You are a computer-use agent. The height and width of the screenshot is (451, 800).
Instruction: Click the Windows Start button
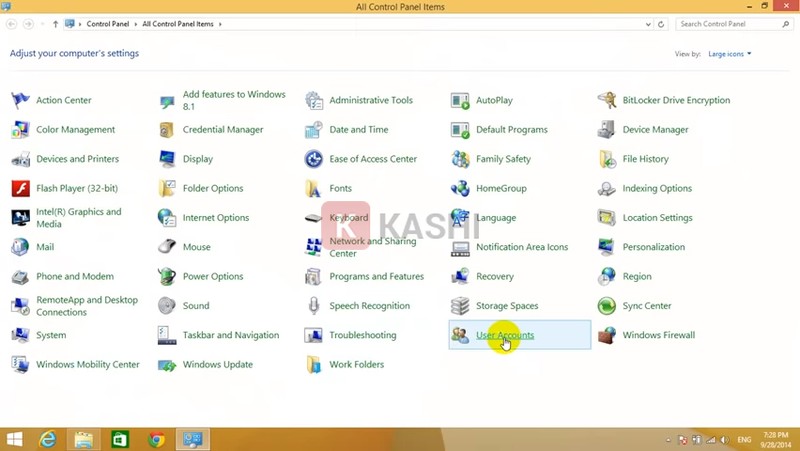(x=14, y=439)
